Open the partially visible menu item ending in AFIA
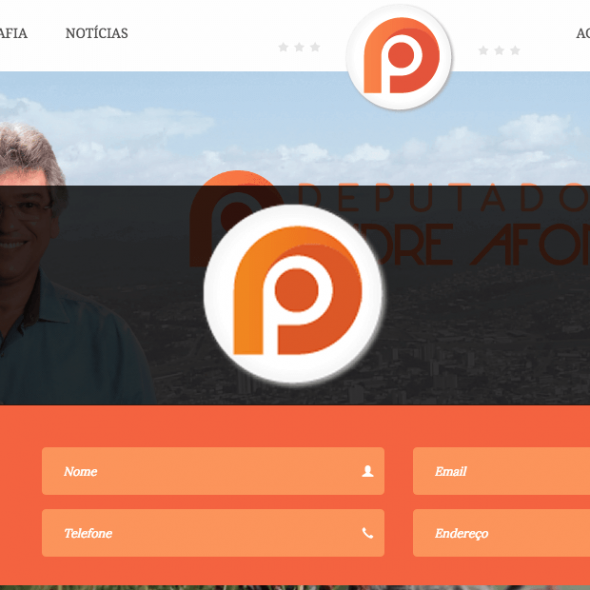The image size is (590, 590). (13, 33)
